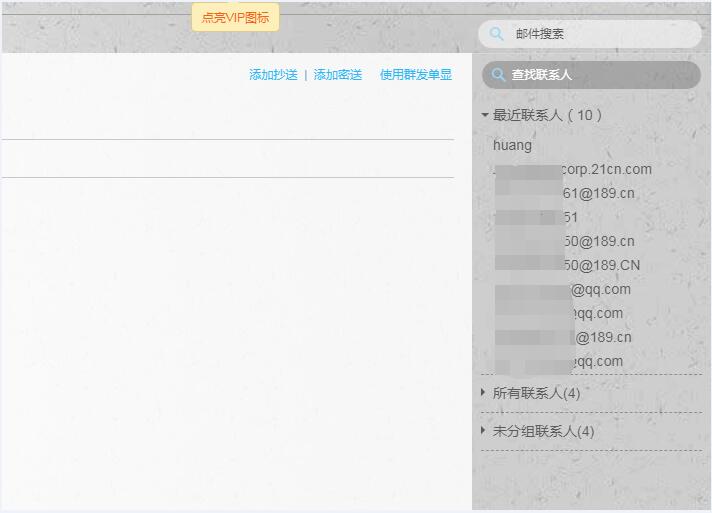Click the 使用群发单显 link
The image size is (712, 513).
click(415, 75)
